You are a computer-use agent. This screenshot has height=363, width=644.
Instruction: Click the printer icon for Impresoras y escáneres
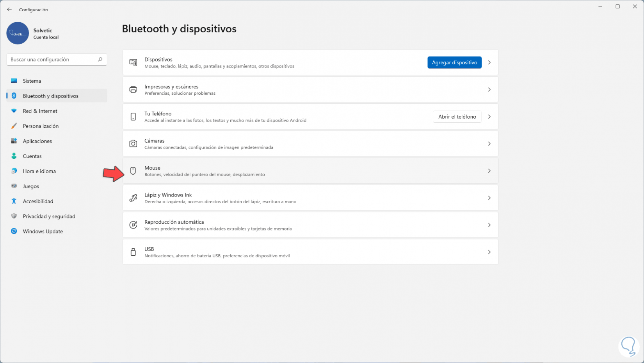pyautogui.click(x=133, y=90)
